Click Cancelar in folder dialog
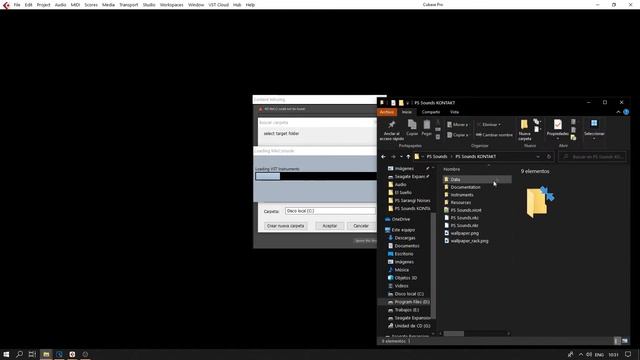The image size is (640, 360). (361, 226)
